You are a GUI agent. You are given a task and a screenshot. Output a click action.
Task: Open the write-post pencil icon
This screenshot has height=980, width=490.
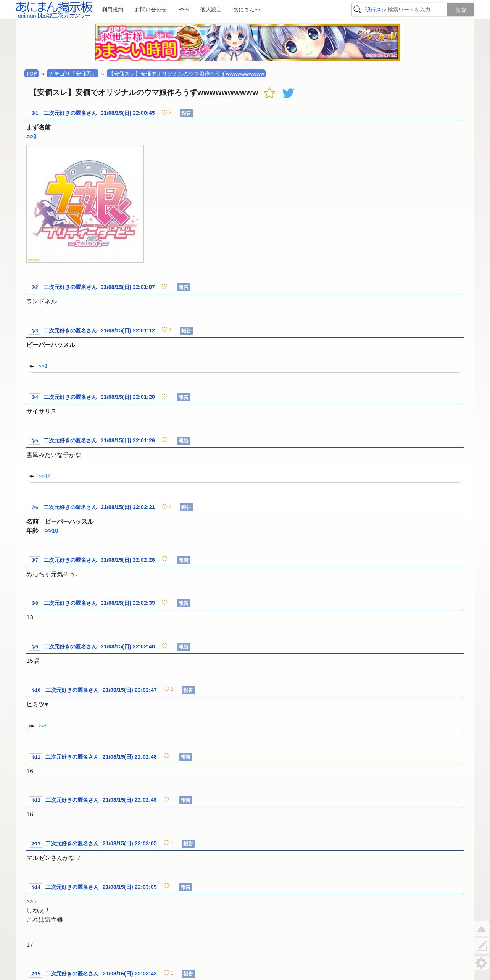tap(482, 945)
